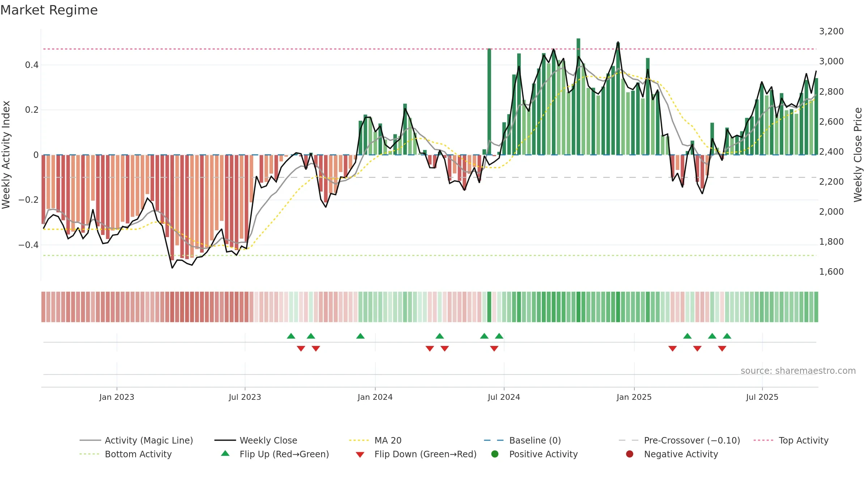This screenshot has width=868, height=488.
Task: Click the Weekly Activity Index axis title
Action: click(x=6, y=155)
